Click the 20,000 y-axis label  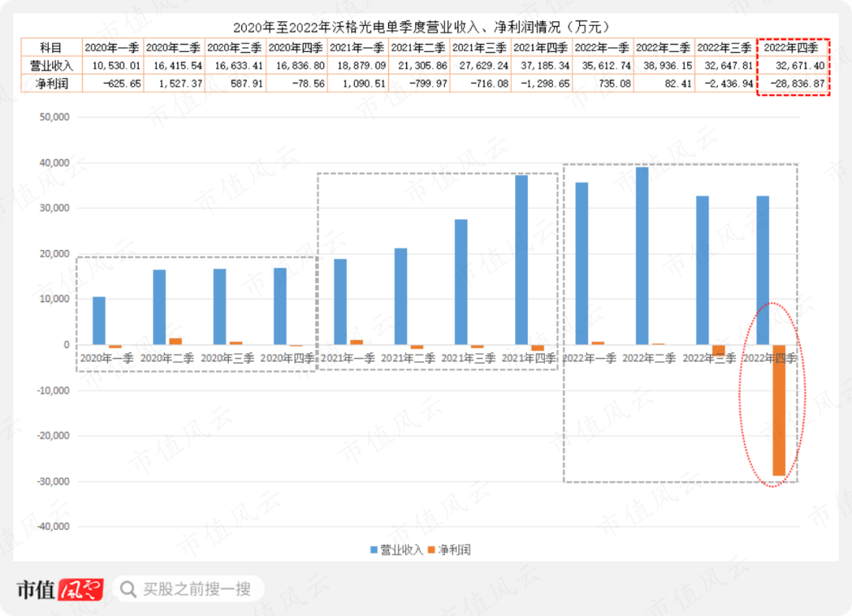54,254
